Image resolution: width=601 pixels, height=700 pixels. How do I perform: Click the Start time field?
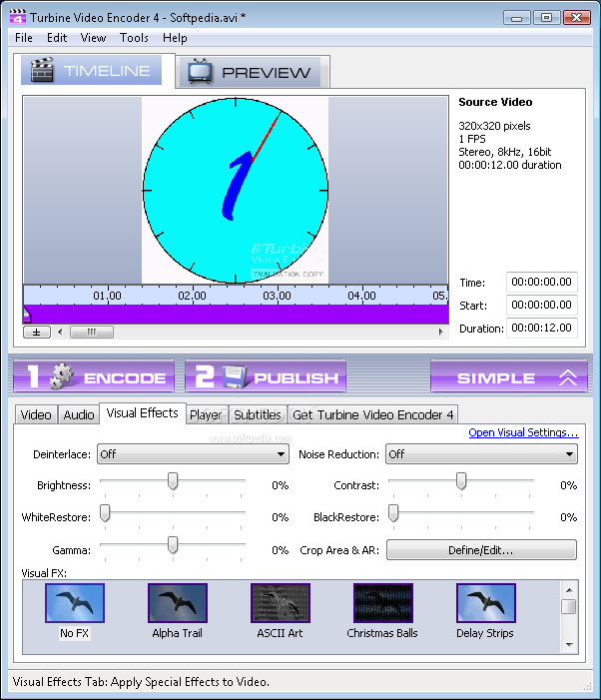click(x=542, y=305)
